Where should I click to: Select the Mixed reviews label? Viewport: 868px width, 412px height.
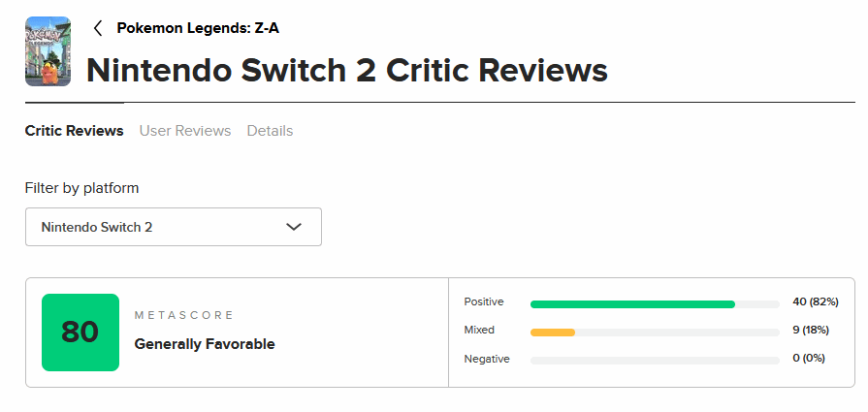click(x=479, y=331)
